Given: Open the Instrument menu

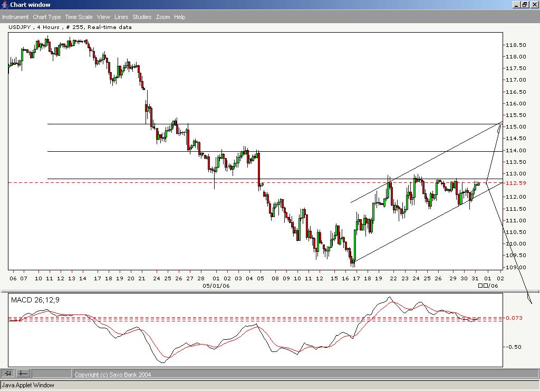Looking at the screenshot, I should pos(15,16).
